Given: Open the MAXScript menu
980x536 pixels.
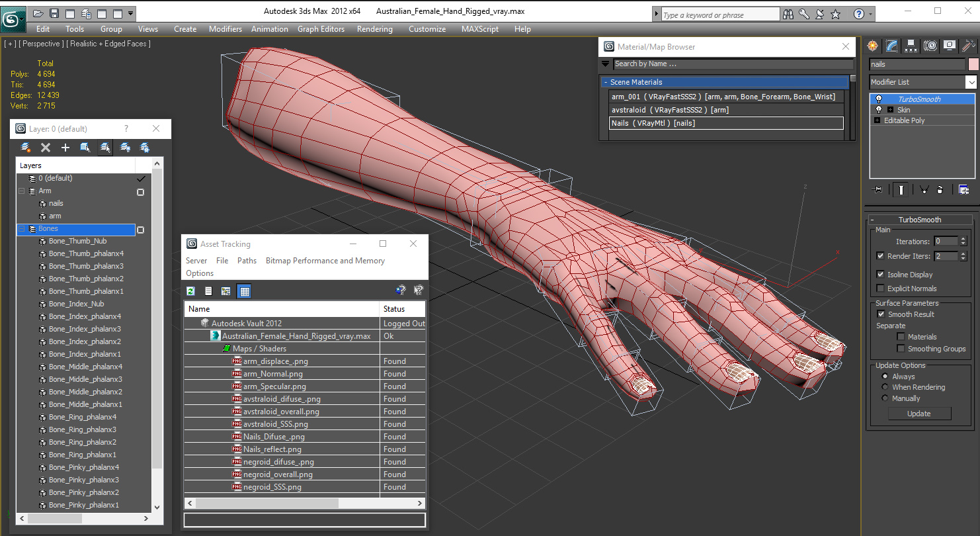Looking at the screenshot, I should point(481,29).
